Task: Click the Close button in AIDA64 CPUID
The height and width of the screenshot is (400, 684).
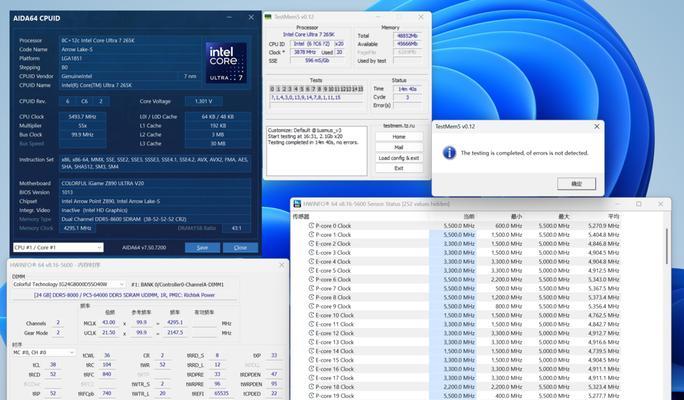Action: tap(240, 247)
